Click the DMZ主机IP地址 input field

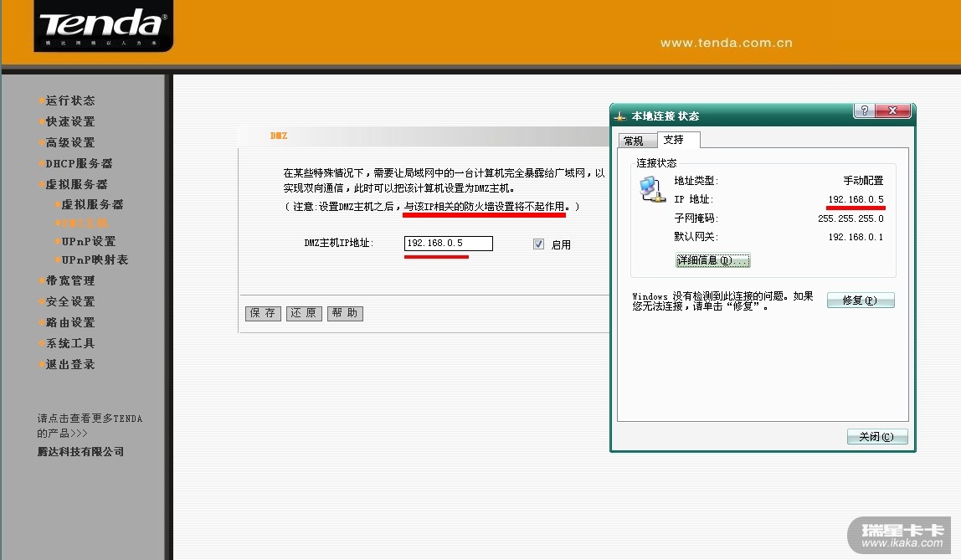[x=448, y=244]
